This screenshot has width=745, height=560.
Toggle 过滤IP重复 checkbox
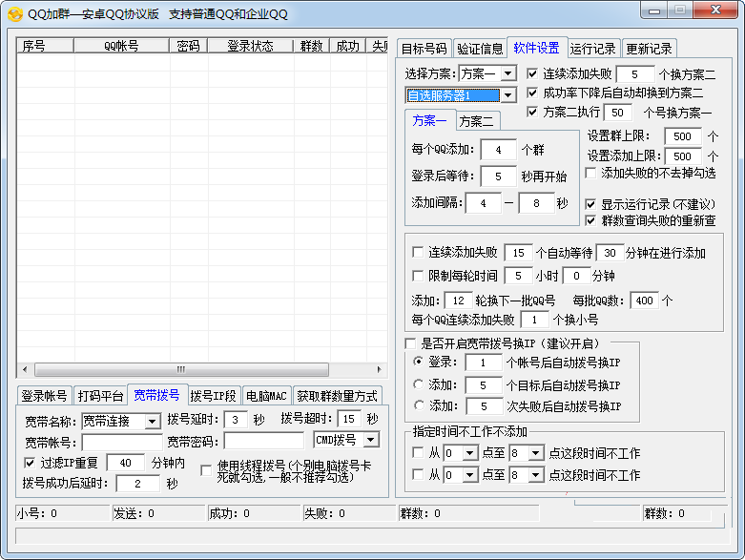coord(30,462)
